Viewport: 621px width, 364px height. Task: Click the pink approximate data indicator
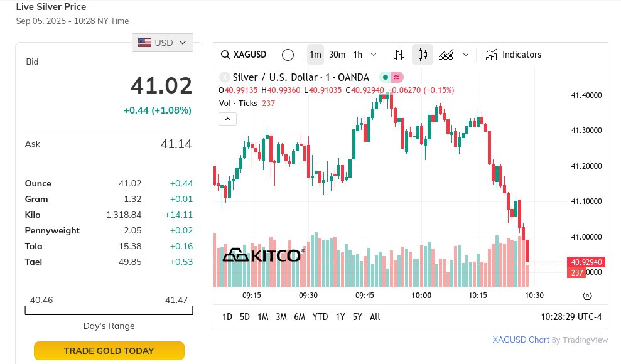point(397,77)
